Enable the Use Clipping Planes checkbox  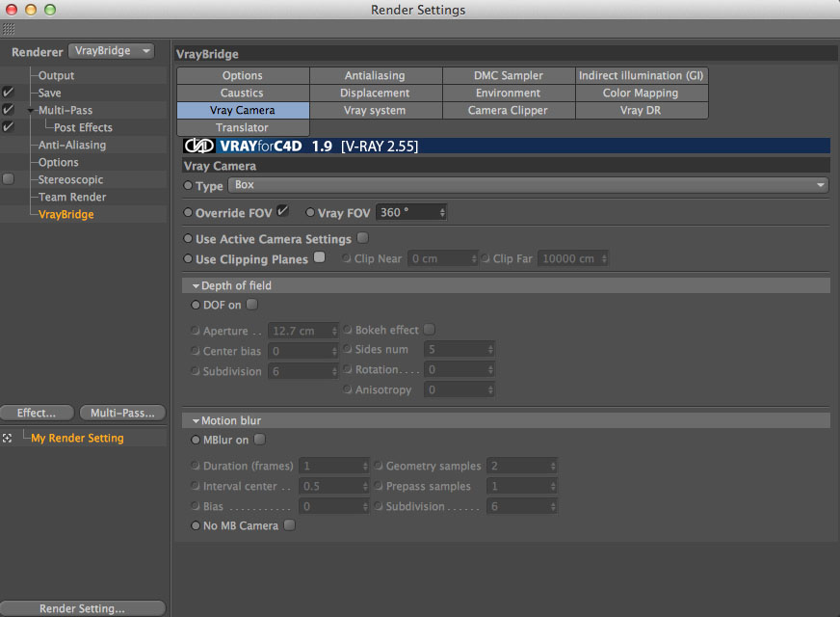(x=319, y=257)
